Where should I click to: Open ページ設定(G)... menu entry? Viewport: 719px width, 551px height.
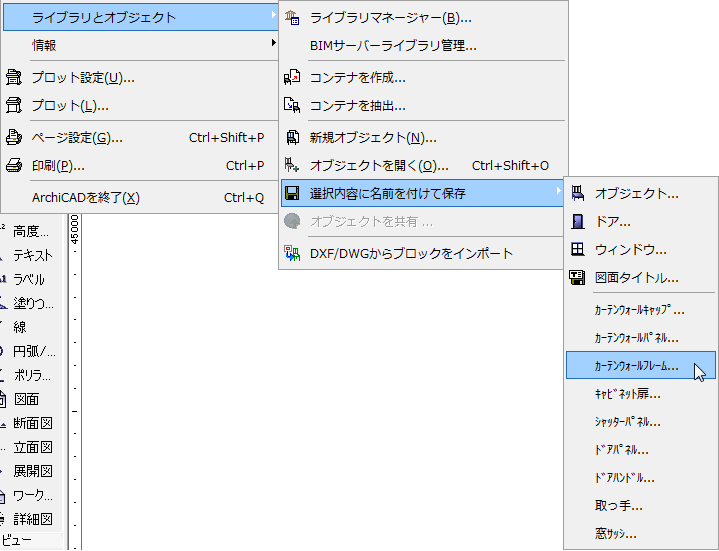tap(140, 138)
